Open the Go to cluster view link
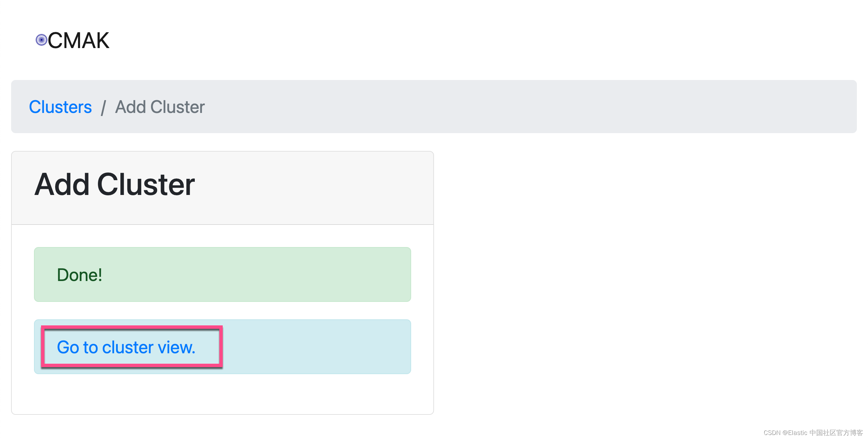Image resolution: width=868 pixels, height=439 pixels. point(126,347)
